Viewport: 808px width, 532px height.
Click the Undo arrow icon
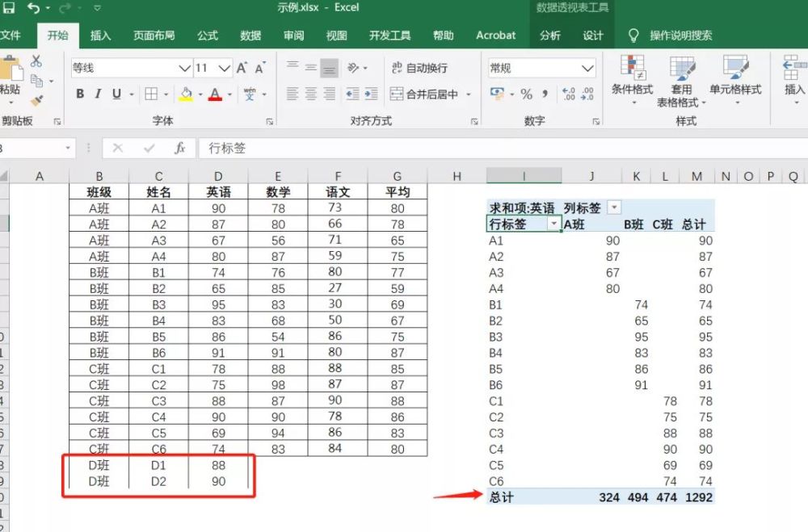pos(34,8)
